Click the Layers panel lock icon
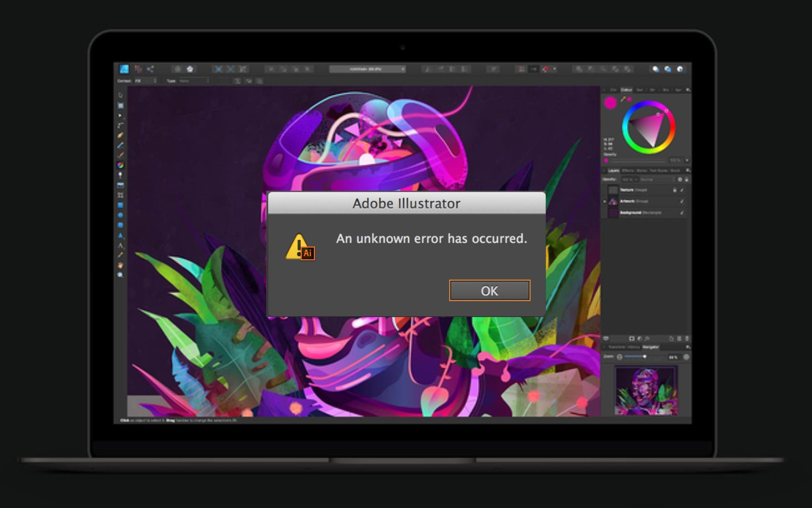This screenshot has width=812, height=508. pos(687,179)
